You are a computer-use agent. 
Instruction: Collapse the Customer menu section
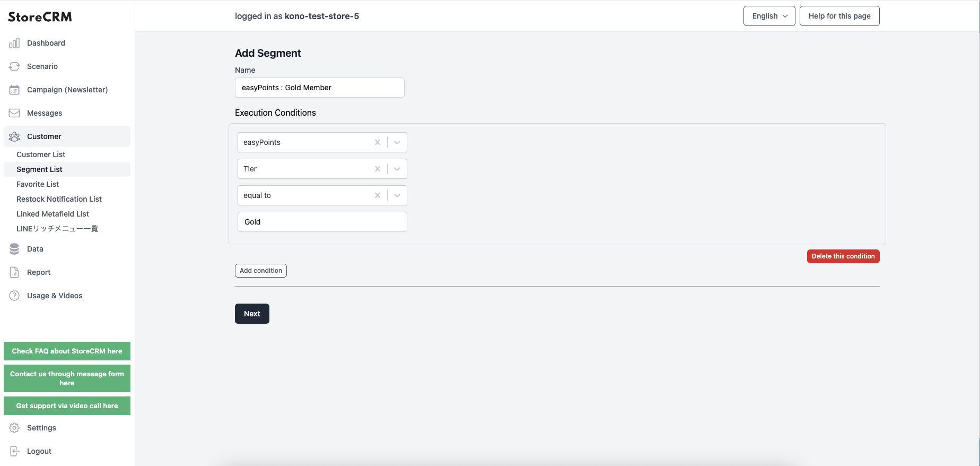67,136
